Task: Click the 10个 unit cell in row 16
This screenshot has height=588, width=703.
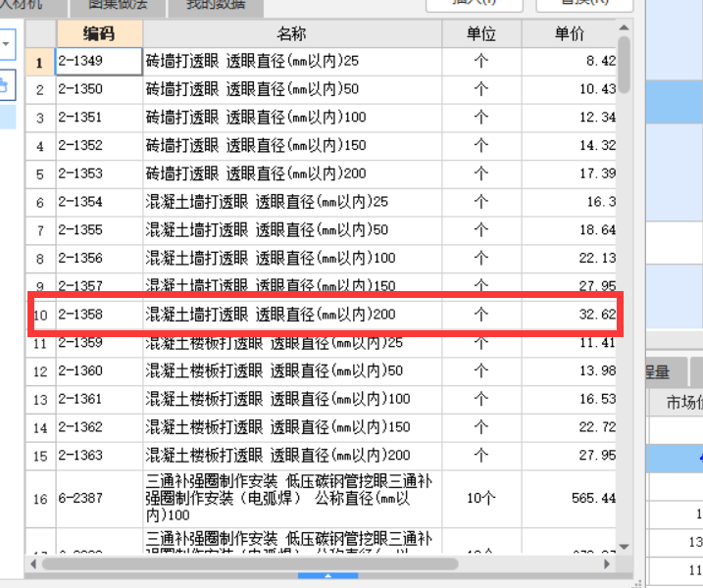Action: click(481, 499)
